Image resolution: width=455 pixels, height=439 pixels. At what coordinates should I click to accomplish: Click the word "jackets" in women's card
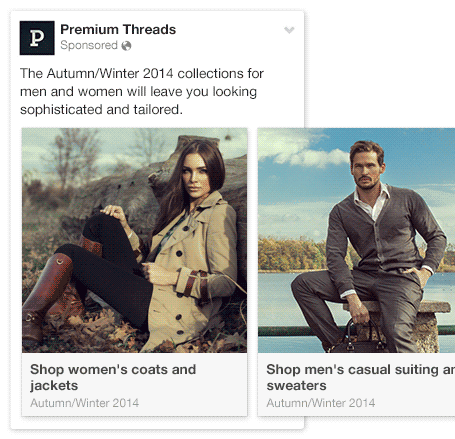coord(54,386)
